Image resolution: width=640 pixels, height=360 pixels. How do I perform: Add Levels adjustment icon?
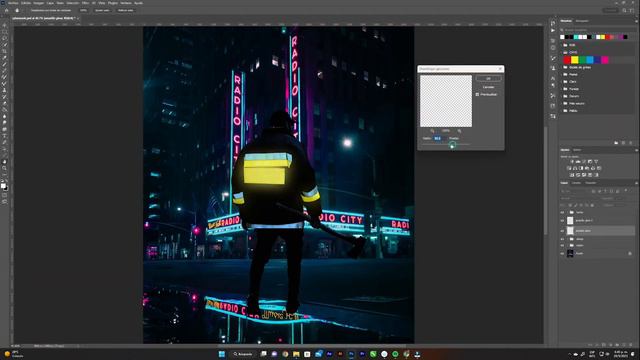[x=578, y=162]
